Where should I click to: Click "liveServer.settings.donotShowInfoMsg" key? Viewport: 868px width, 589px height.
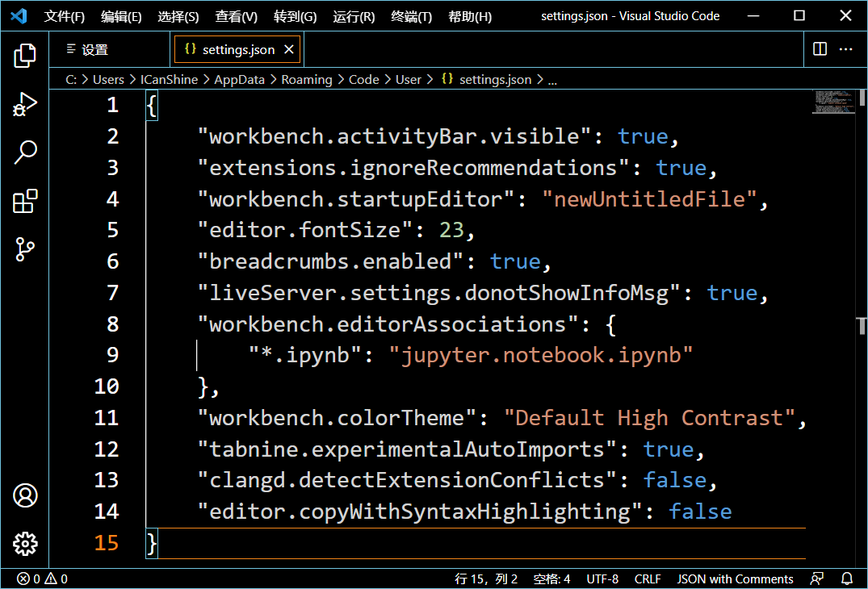439,293
